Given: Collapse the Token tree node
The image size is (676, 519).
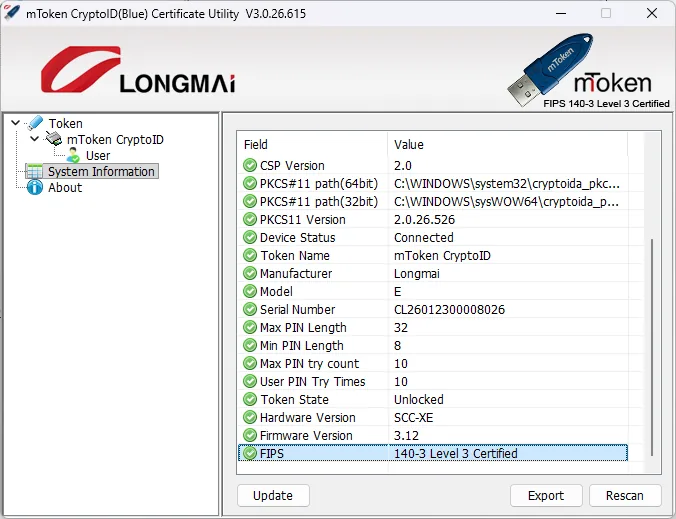Looking at the screenshot, I should click(16, 123).
